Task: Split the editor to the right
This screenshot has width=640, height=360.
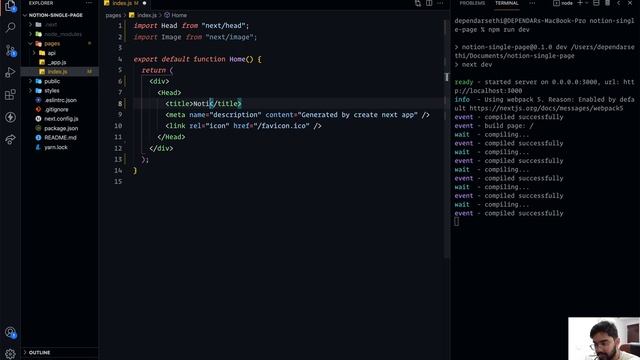Action: (429, 3)
